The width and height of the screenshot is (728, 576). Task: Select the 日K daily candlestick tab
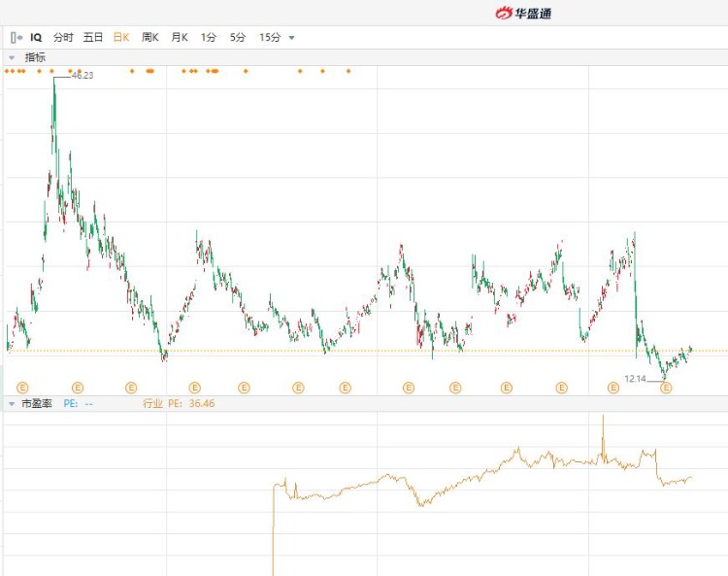pos(120,37)
